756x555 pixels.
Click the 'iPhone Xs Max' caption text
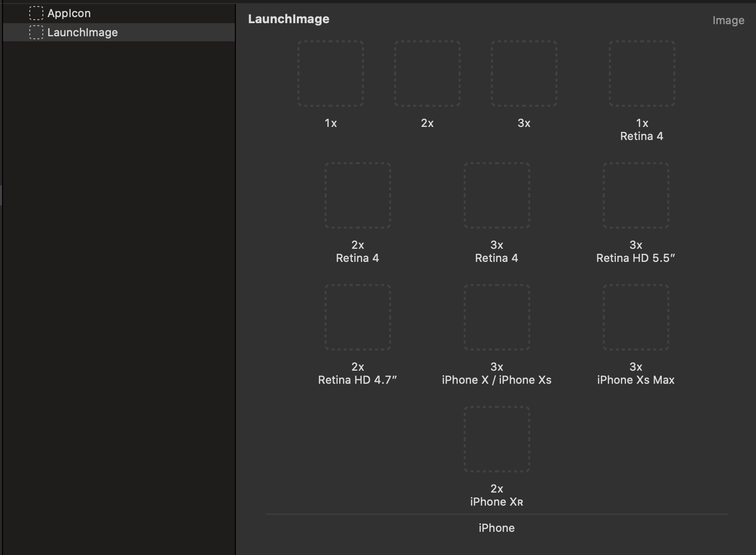636,380
